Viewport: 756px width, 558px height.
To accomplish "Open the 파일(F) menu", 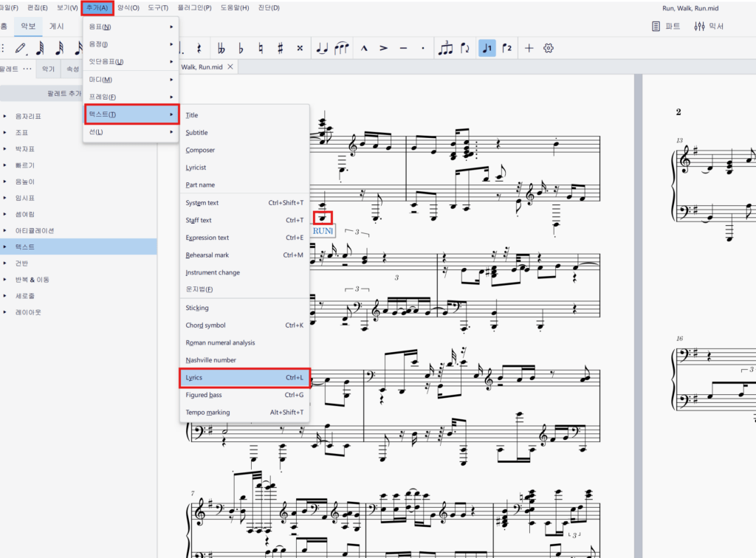I will pyautogui.click(x=9, y=7).
